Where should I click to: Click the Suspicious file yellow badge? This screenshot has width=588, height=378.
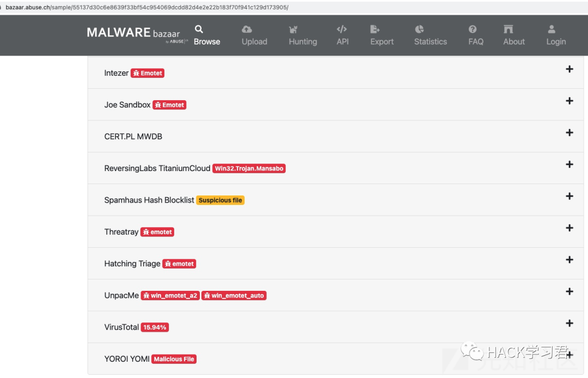tap(220, 200)
